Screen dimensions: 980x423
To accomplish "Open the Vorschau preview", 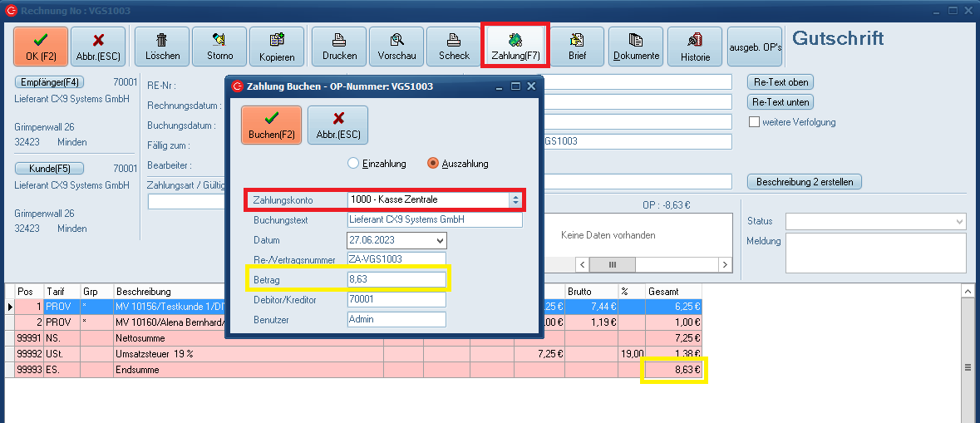I will tap(396, 47).
